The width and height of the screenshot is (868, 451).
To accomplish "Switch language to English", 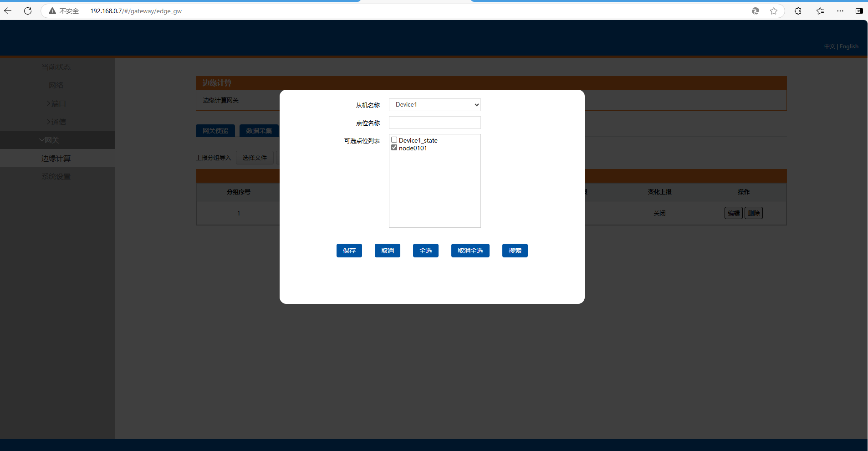I will [x=849, y=46].
